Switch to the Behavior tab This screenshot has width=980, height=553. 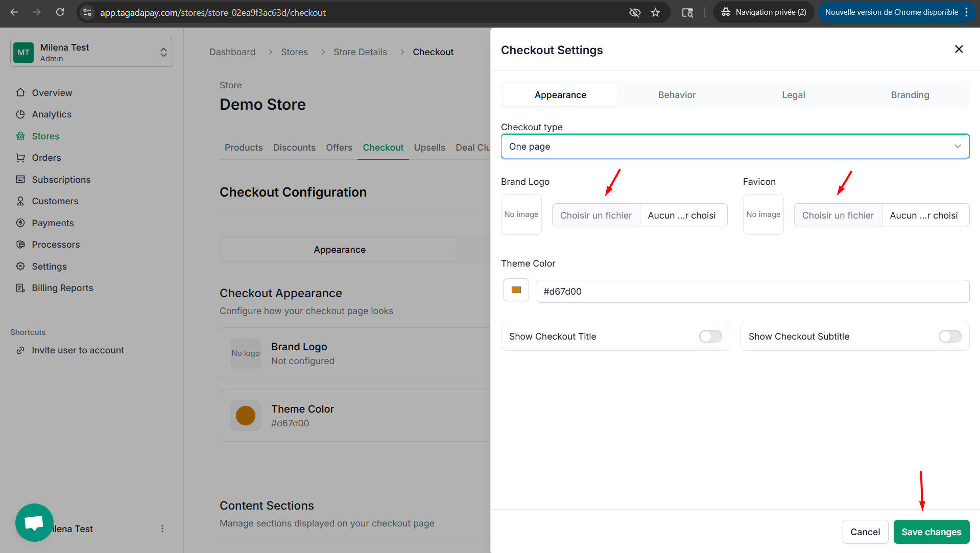pos(677,95)
